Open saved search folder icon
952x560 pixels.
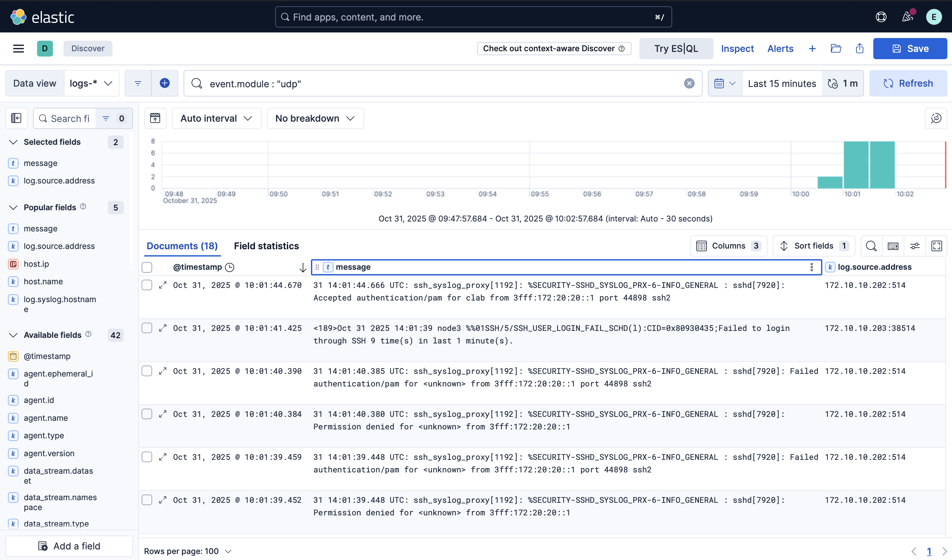pos(836,48)
